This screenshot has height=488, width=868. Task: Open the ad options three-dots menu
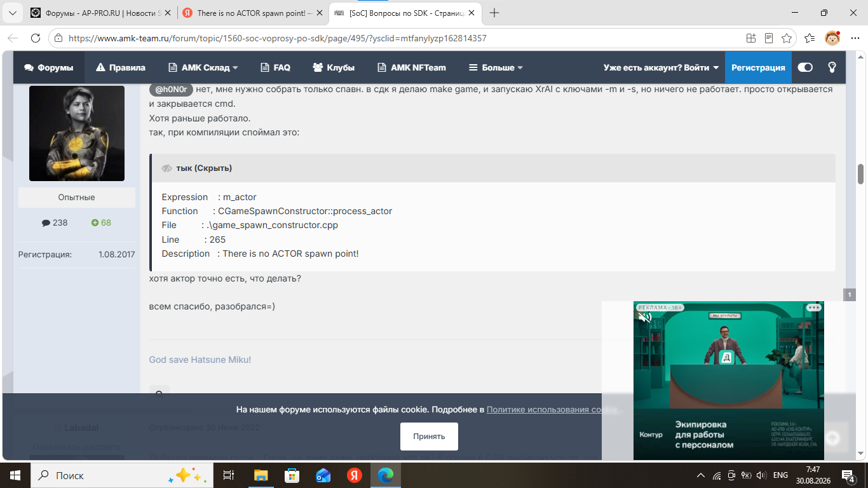(814, 308)
